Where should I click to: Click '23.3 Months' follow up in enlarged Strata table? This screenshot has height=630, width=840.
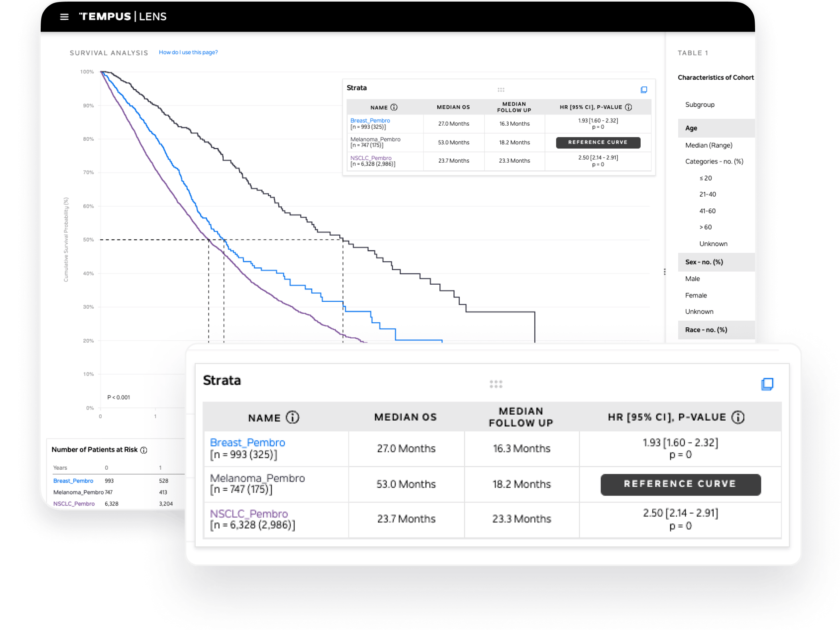pos(521,519)
